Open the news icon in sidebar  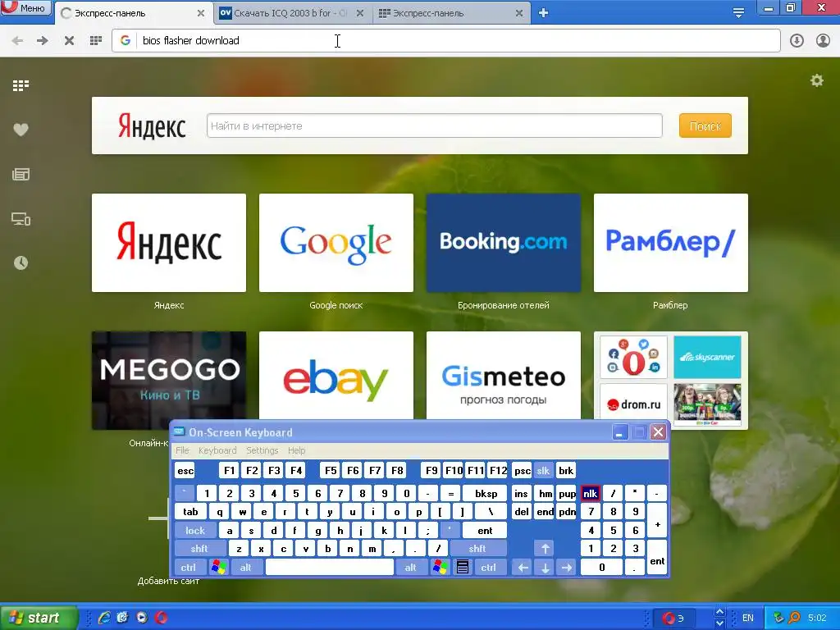pyautogui.click(x=21, y=174)
